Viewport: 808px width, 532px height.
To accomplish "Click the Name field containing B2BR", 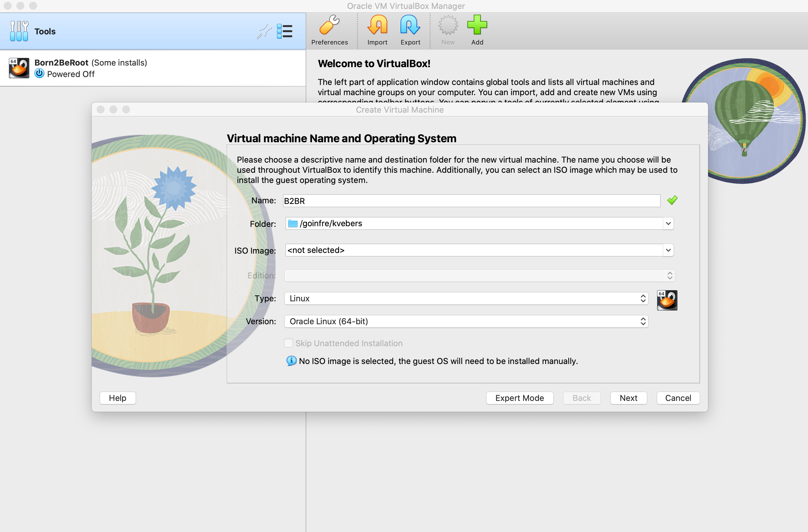I will pyautogui.click(x=471, y=201).
